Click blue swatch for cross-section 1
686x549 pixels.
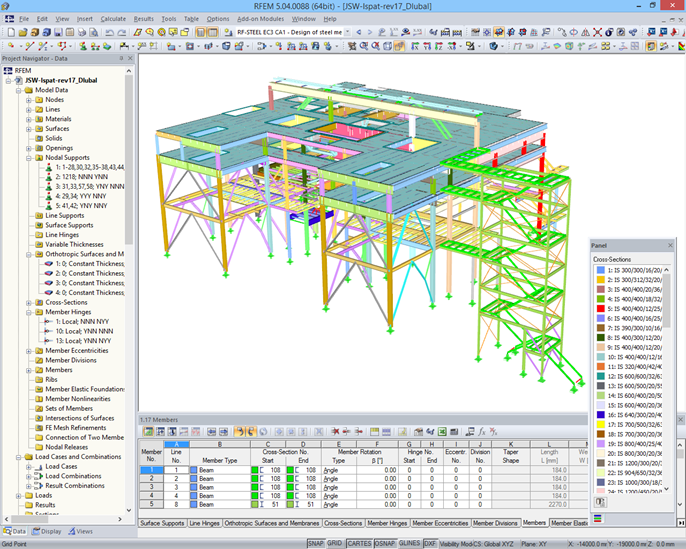click(x=601, y=270)
